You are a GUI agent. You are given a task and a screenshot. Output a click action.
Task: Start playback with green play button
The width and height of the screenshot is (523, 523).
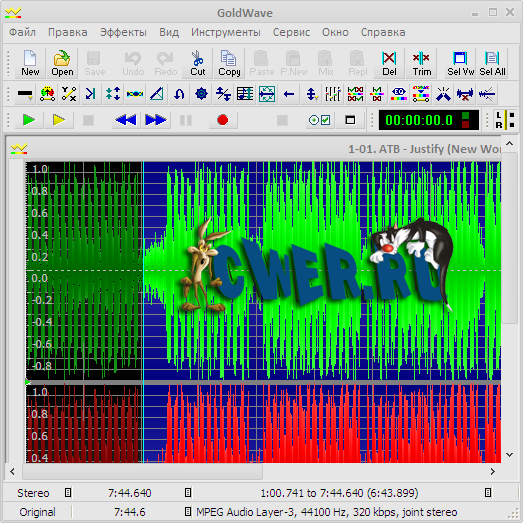coord(29,120)
